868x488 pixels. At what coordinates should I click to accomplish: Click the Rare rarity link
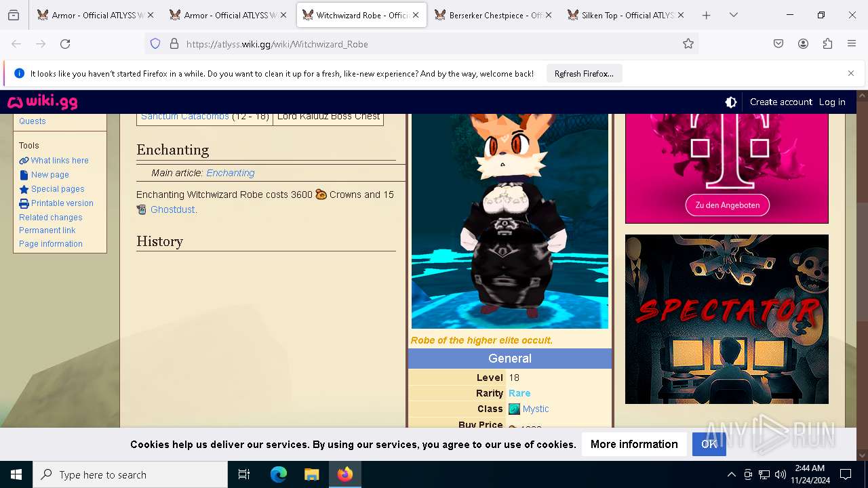(x=519, y=394)
